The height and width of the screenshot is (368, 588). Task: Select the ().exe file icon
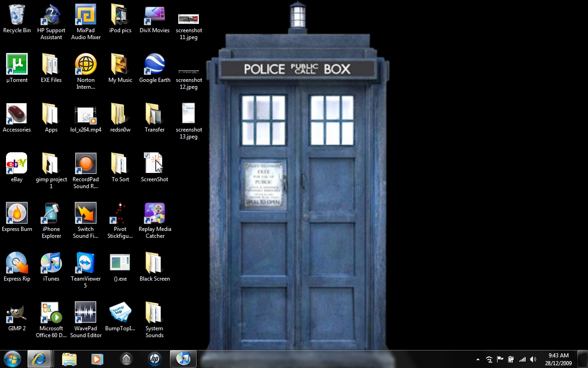120,263
